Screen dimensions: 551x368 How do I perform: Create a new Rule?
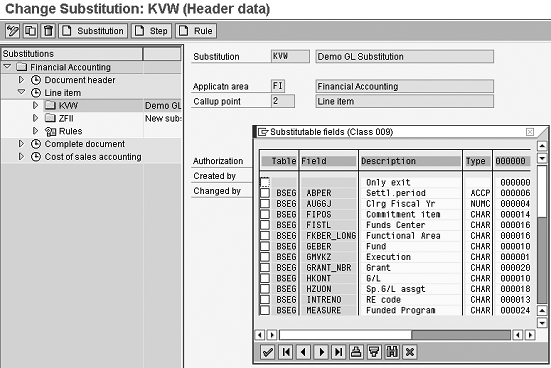click(196, 31)
